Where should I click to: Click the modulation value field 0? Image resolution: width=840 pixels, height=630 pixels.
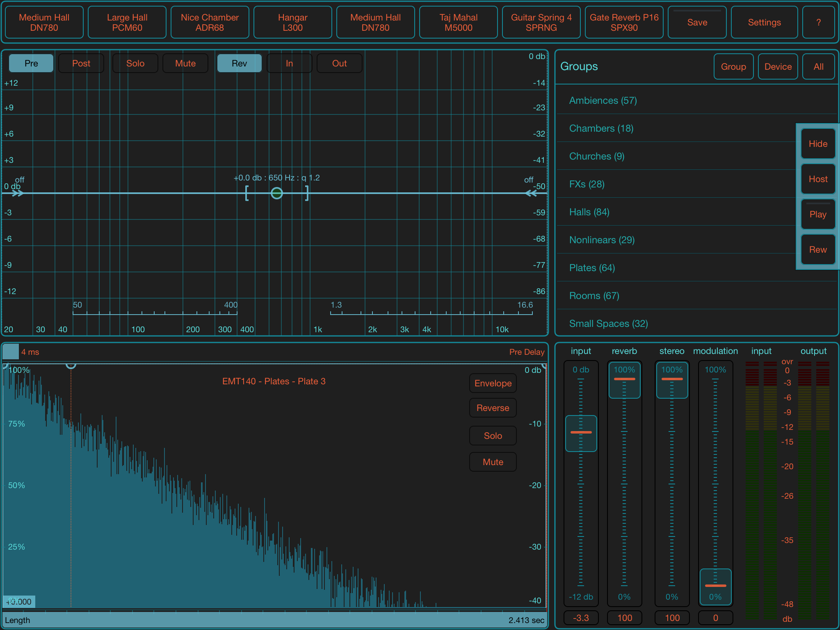click(x=716, y=618)
